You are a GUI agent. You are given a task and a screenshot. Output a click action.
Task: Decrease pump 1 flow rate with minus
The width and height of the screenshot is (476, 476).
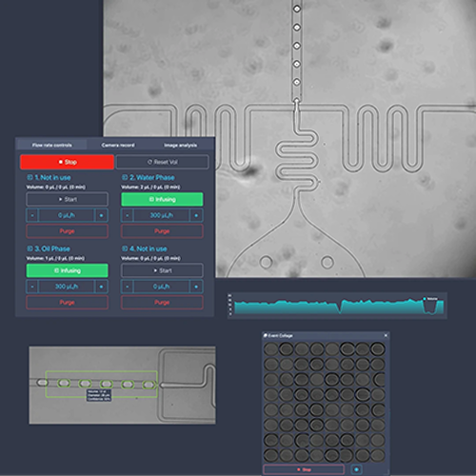tap(32, 215)
